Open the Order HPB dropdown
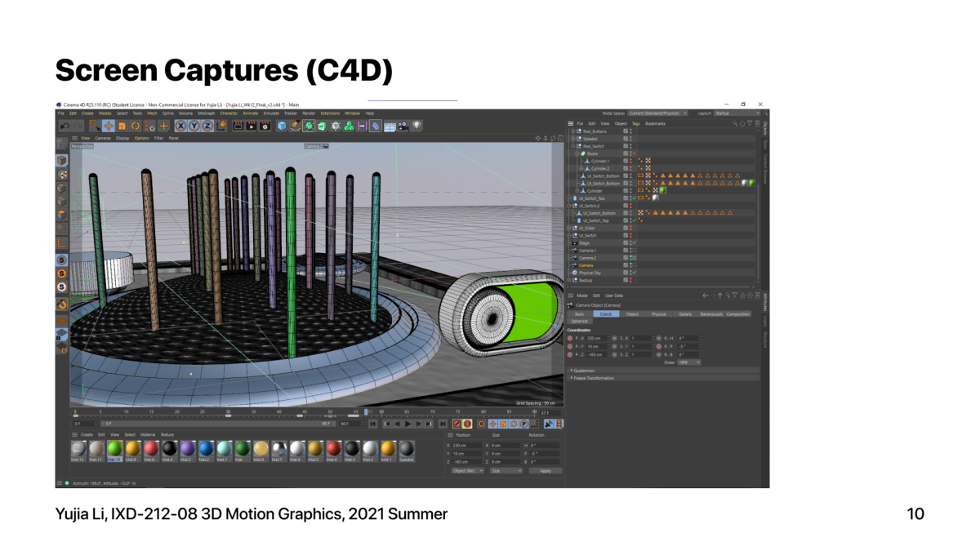This screenshot has width=980, height=551. pyautogui.click(x=689, y=362)
